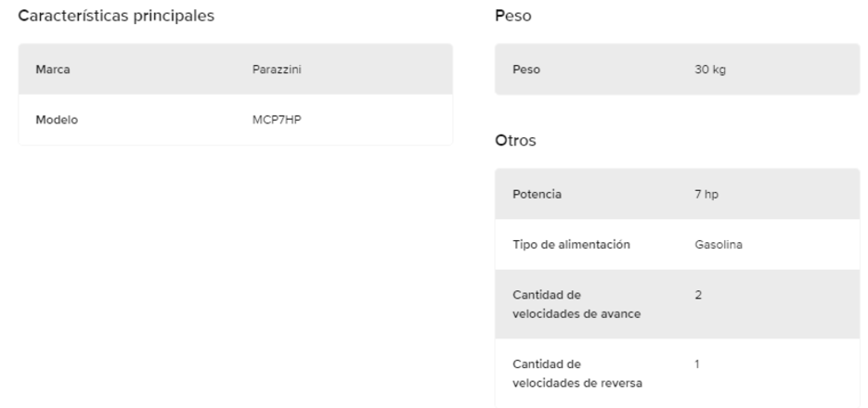This screenshot has width=868, height=408.
Task: Click the middle of the Potencia table row
Action: point(678,195)
